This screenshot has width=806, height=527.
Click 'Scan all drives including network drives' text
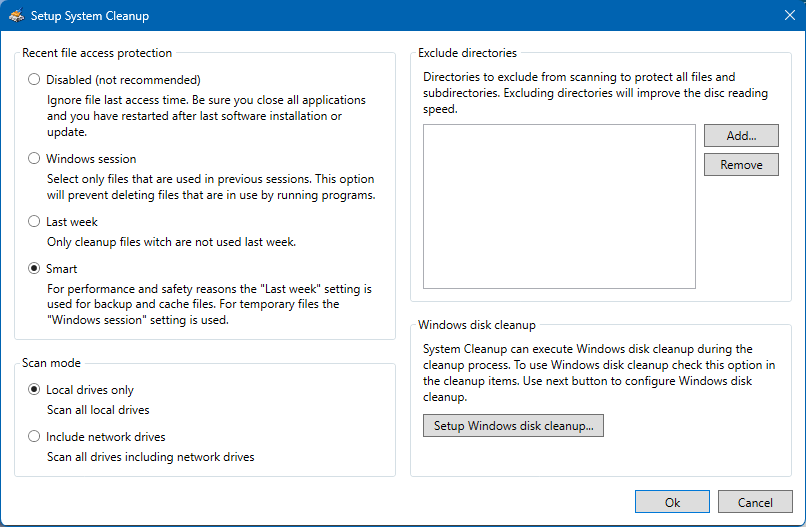tap(151, 457)
